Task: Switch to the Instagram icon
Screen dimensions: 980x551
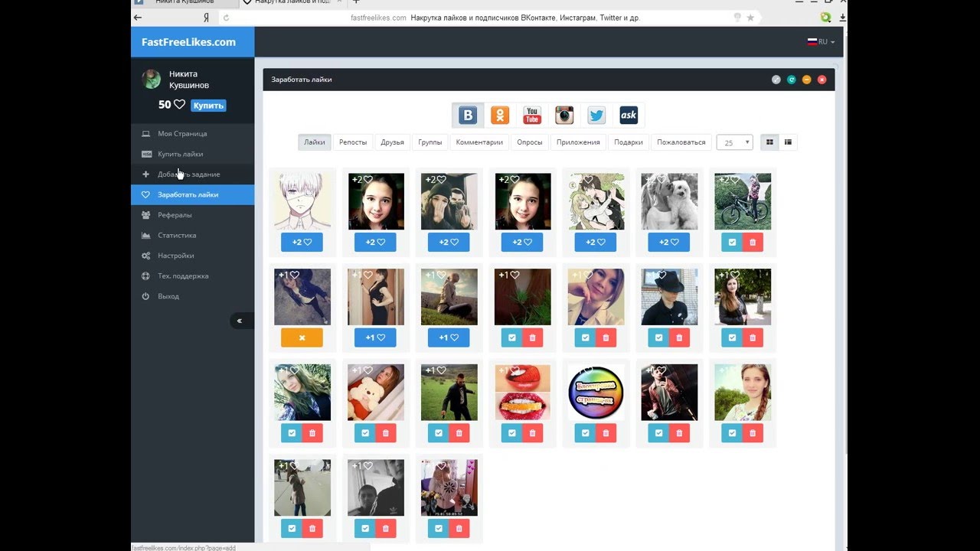Action: click(x=564, y=116)
